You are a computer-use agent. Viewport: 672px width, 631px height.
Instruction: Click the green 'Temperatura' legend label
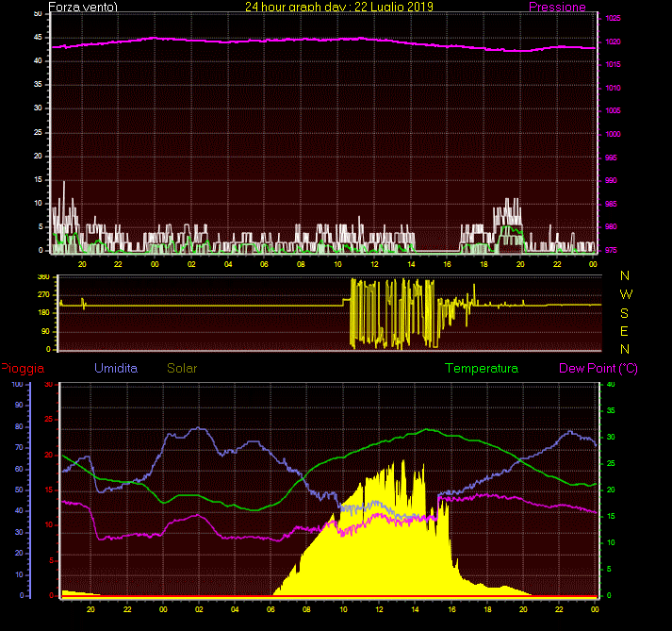(482, 368)
